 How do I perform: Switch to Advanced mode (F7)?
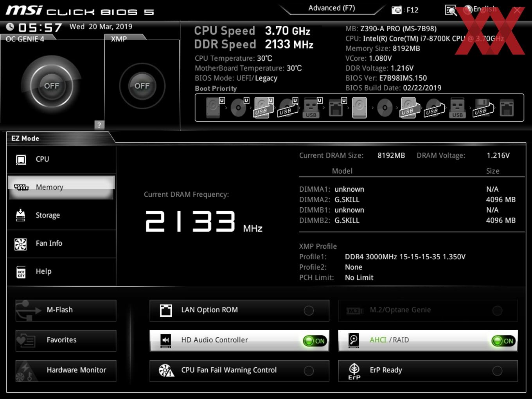(x=332, y=8)
